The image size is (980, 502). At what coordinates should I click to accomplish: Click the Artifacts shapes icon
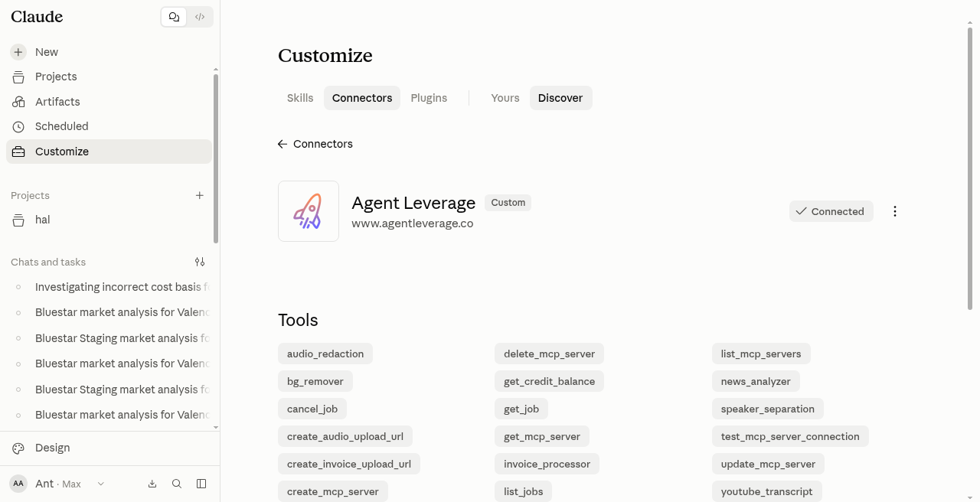(18, 102)
